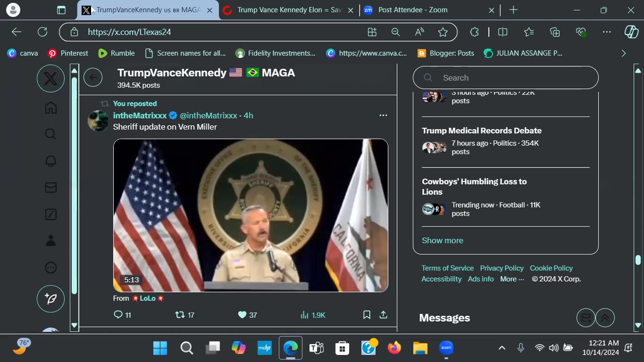Add page to favorites star
Screen dimensions: 644x362
[443, 32]
